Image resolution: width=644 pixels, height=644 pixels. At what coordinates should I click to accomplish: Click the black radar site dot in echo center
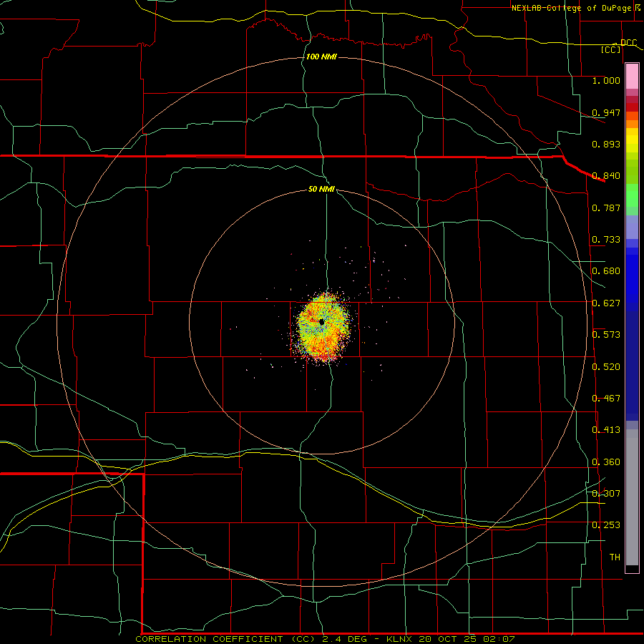point(321,323)
